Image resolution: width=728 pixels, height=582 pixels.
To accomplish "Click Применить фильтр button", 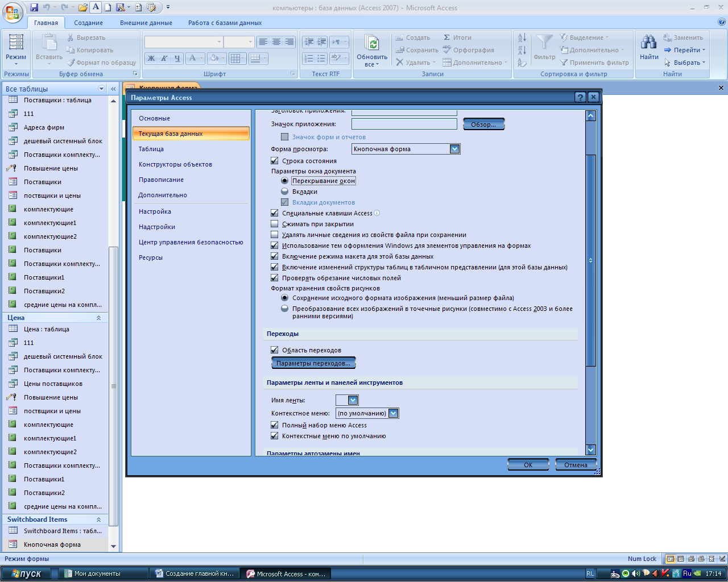I will point(594,63).
